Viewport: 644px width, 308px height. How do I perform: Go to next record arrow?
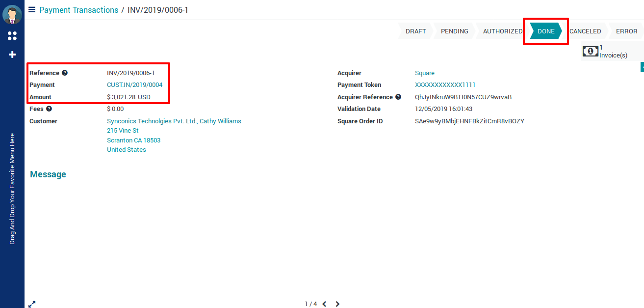[337, 304]
